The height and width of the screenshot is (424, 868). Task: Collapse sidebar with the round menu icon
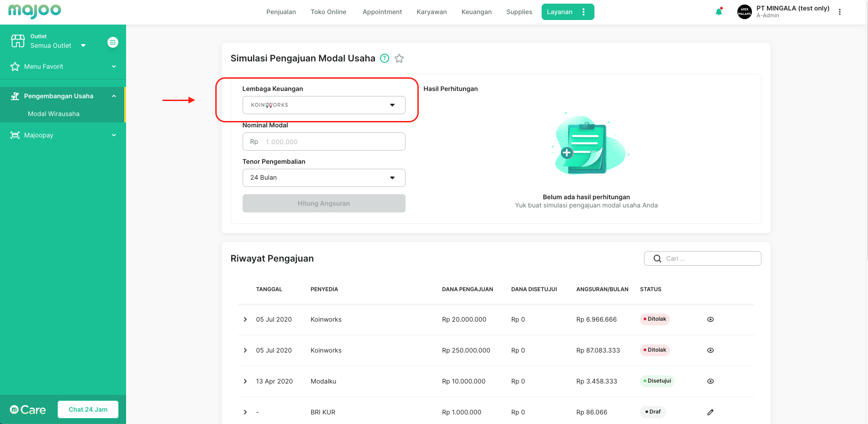tap(113, 42)
